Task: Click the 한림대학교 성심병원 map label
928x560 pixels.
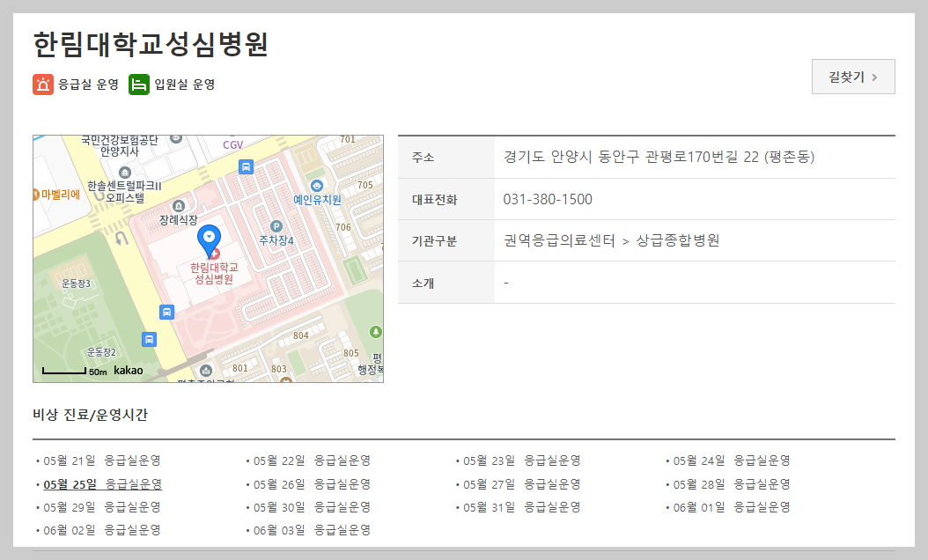Action: click(214, 274)
